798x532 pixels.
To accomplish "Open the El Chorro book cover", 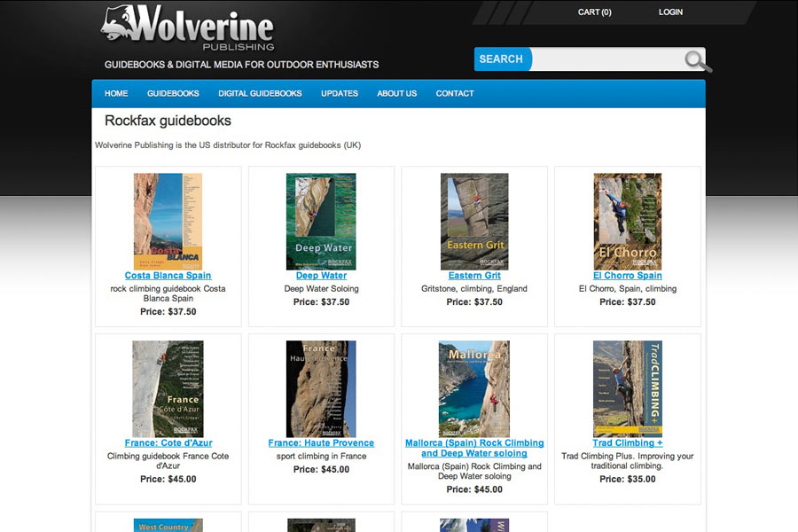I will (628, 222).
